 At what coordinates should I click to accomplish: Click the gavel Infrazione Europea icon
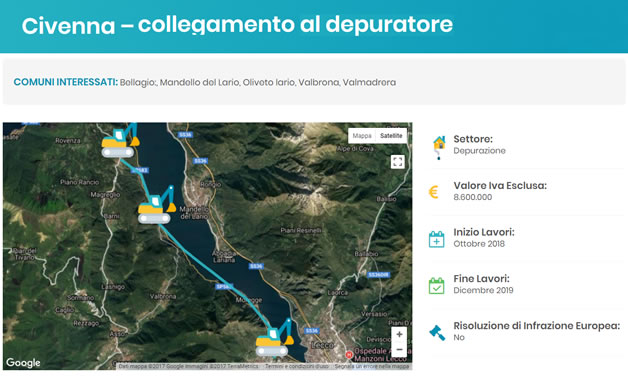[x=437, y=333]
